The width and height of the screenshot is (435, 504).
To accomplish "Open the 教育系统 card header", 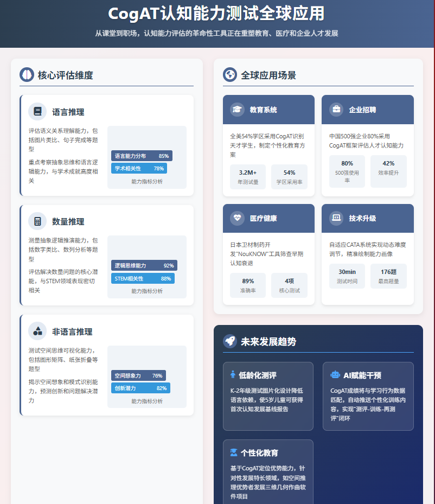I will 268,110.
